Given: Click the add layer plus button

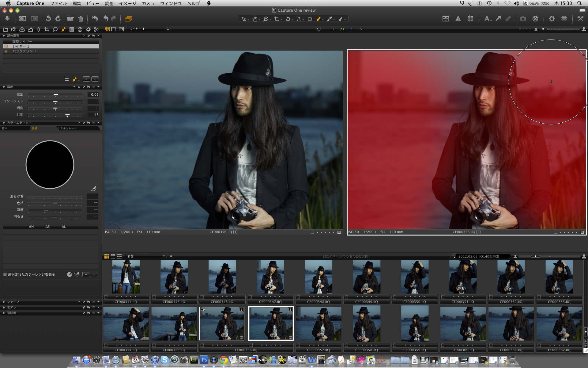Looking at the screenshot, I should click(x=86, y=79).
